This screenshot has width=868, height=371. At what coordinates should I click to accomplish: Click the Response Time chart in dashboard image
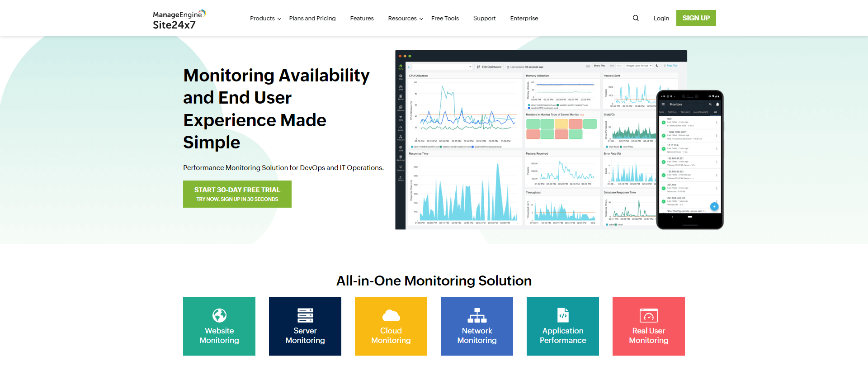[x=465, y=188]
